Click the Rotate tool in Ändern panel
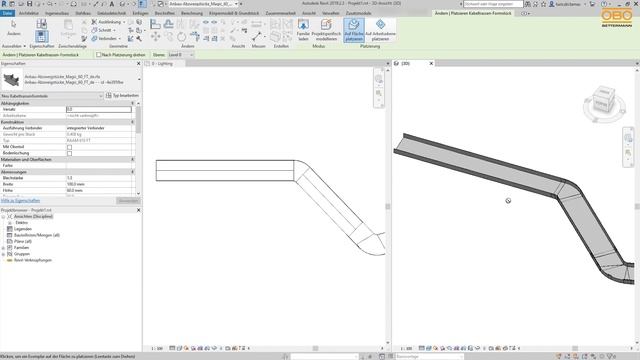The height and width of the screenshot is (360, 640). tap(181, 37)
